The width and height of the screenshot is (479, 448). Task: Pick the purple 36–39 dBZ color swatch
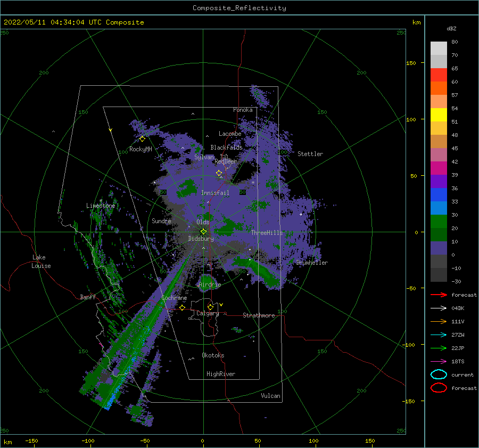(x=439, y=182)
